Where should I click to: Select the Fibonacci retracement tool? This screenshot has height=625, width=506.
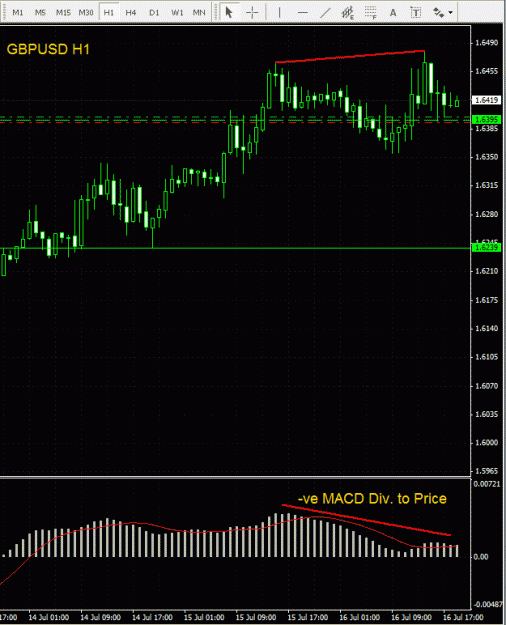point(371,13)
